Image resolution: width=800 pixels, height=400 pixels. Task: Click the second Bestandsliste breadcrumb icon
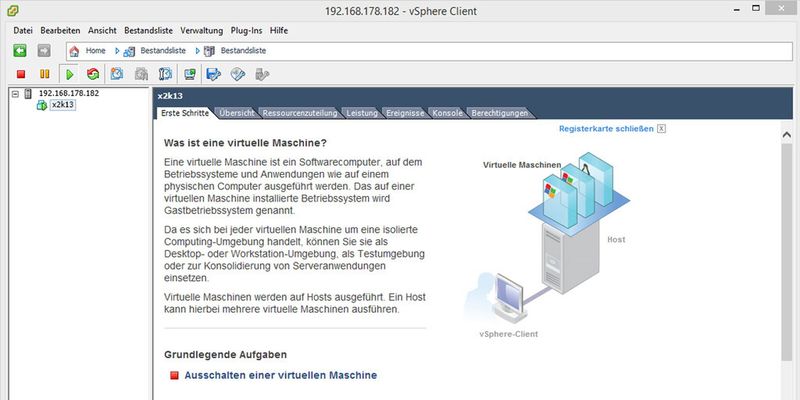(x=209, y=51)
